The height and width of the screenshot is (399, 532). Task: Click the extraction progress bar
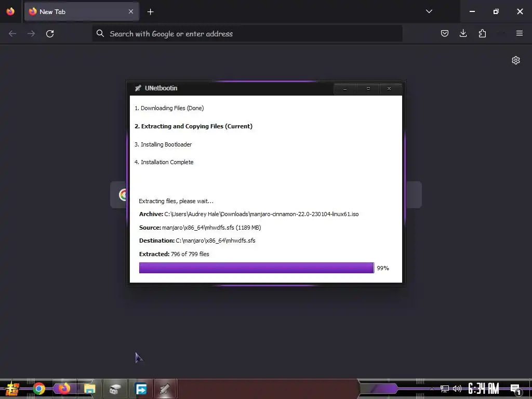[257, 268]
